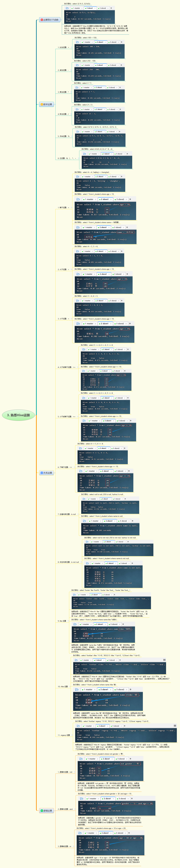Select the node 3. 小于运算: <
This screenshot has width=180, height=868.
pos(63,318)
